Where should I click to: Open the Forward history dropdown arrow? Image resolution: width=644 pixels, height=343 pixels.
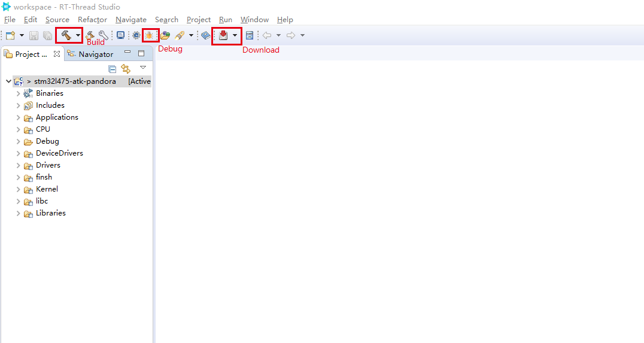[x=303, y=35]
